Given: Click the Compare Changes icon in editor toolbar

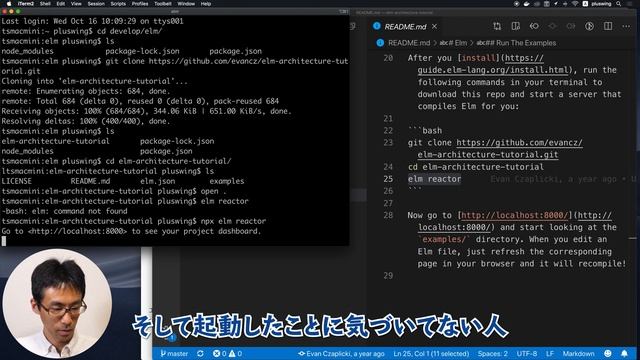Looking at the screenshot, I should point(497,27).
